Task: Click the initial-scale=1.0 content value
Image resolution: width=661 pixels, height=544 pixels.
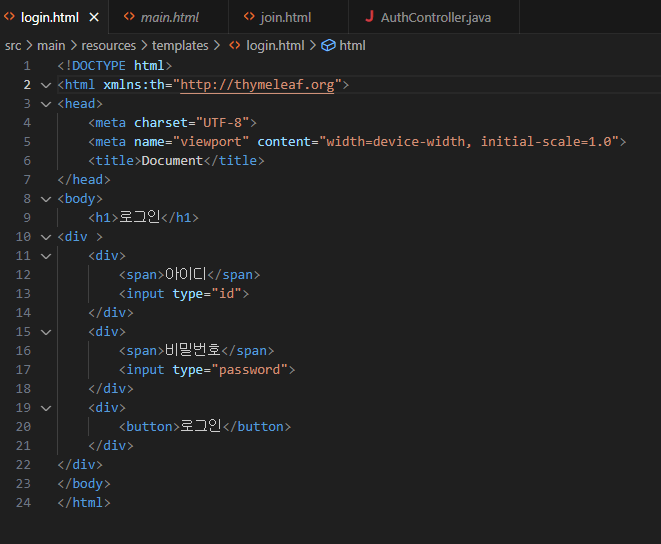Action: [x=546, y=142]
